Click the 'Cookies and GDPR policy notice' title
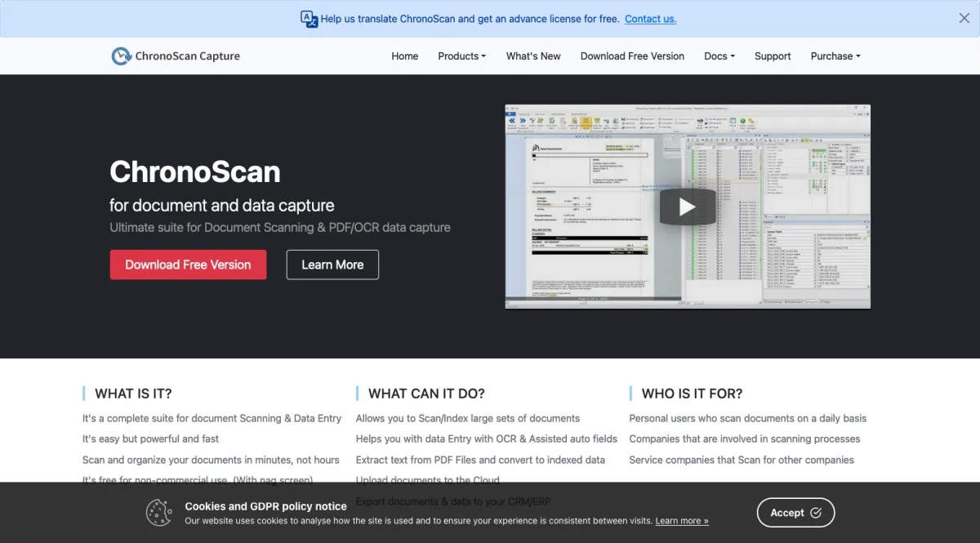This screenshot has height=543, width=980. (266, 506)
